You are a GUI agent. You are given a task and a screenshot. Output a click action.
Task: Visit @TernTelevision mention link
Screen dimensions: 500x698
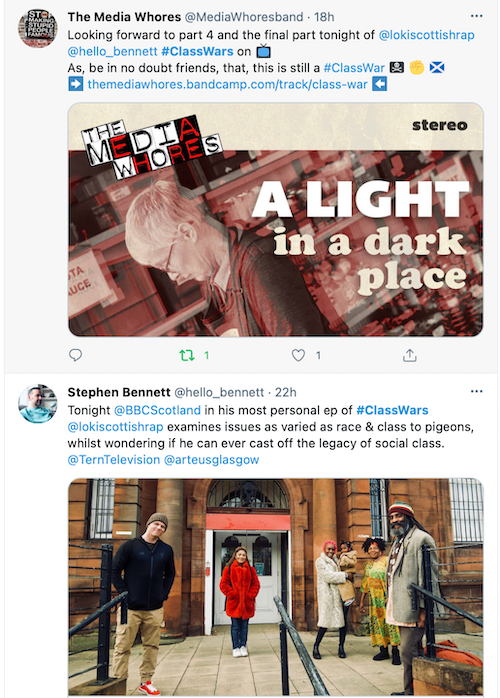point(114,459)
